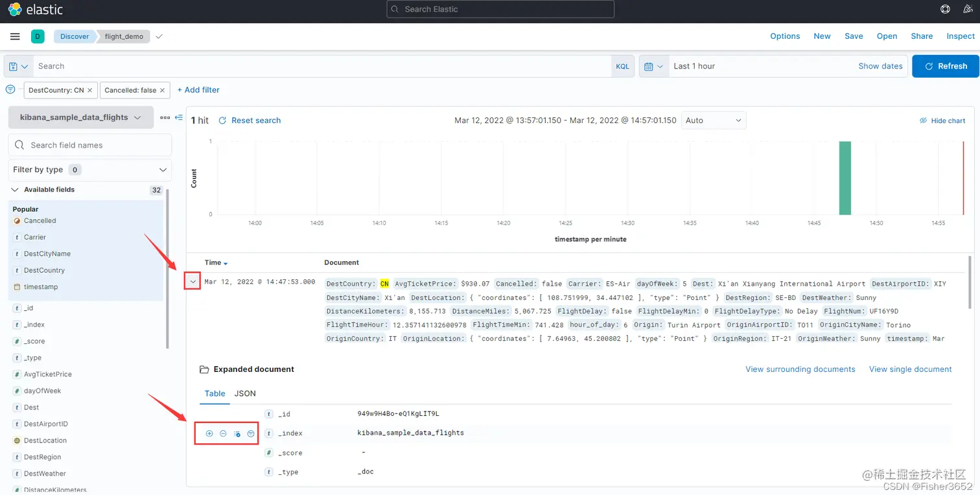The image size is (980, 495).
Task: Collapse the field sidebar arrow icon
Action: [179, 117]
